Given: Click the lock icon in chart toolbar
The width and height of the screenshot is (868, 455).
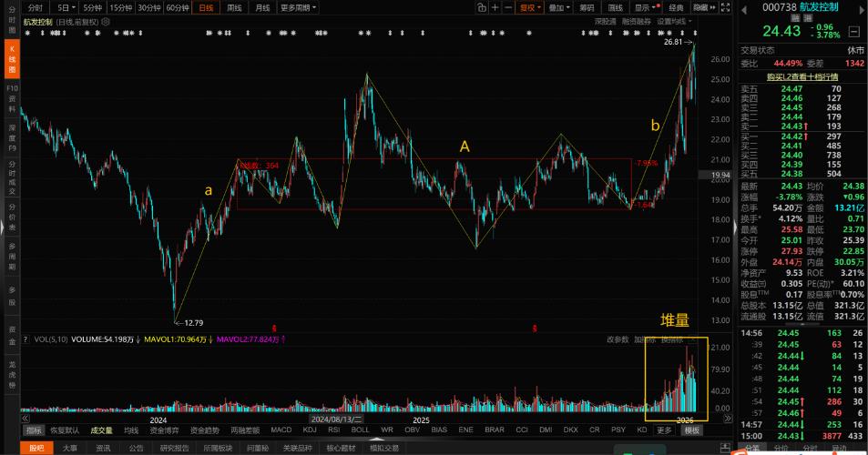Looking at the screenshot, I should [482, 7].
